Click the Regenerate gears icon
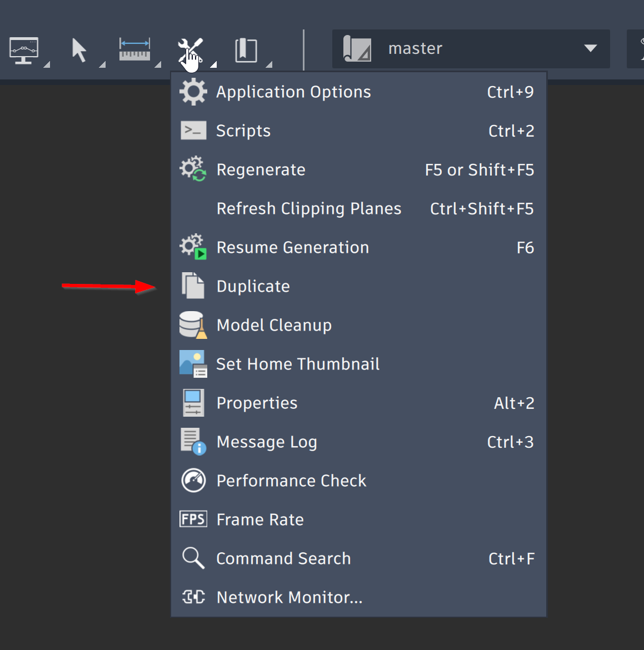This screenshot has height=650, width=644. 193,169
